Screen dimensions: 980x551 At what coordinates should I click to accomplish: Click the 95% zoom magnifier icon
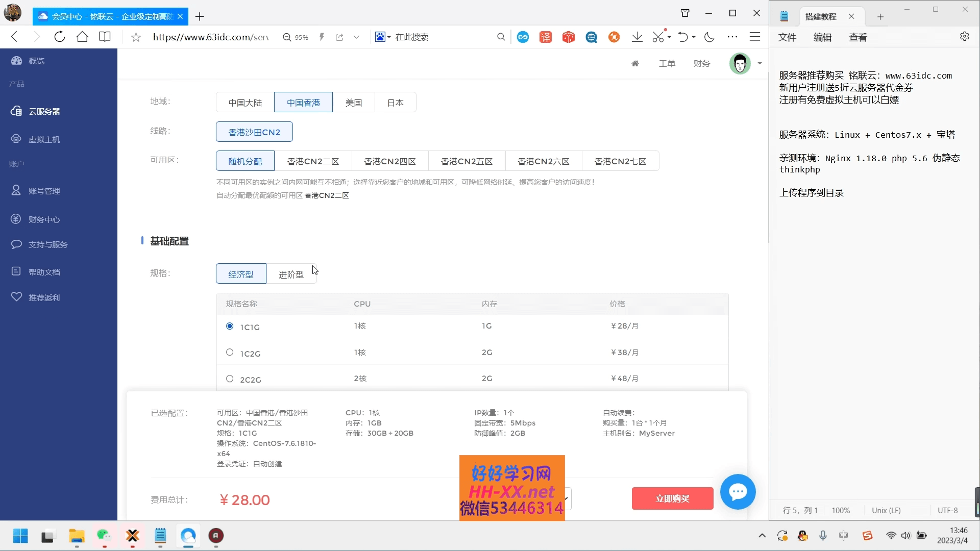click(x=287, y=37)
